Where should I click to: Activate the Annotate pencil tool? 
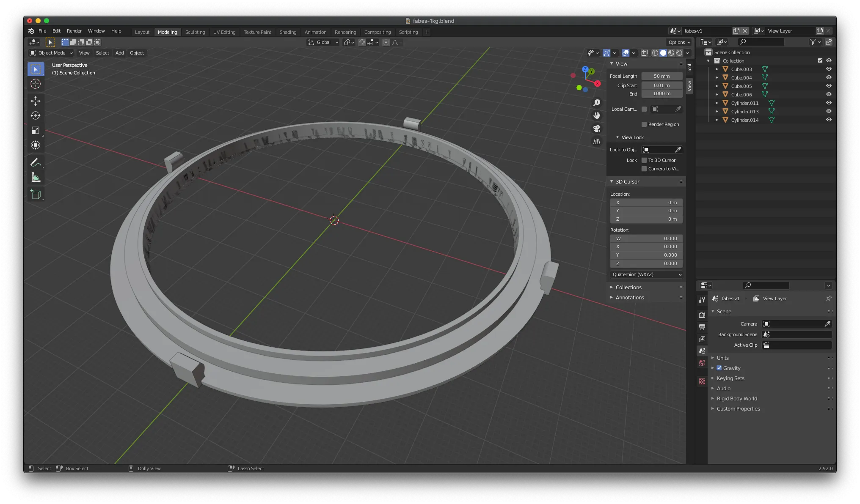click(36, 162)
